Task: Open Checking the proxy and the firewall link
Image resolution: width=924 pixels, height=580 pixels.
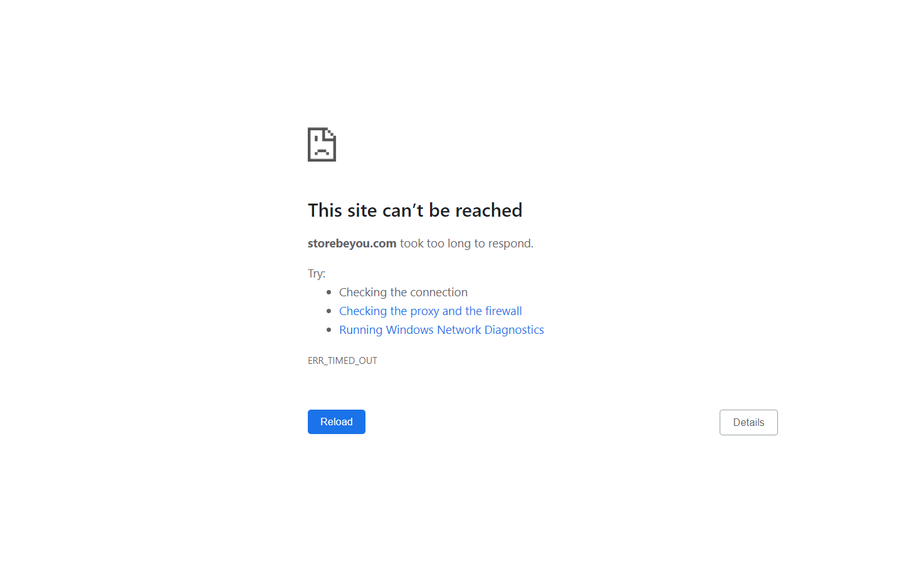Action: point(430,311)
